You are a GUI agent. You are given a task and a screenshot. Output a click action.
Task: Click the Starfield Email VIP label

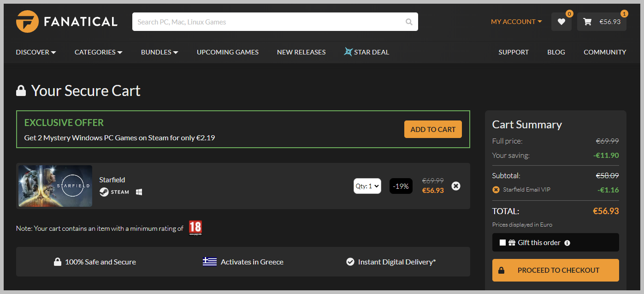click(526, 190)
